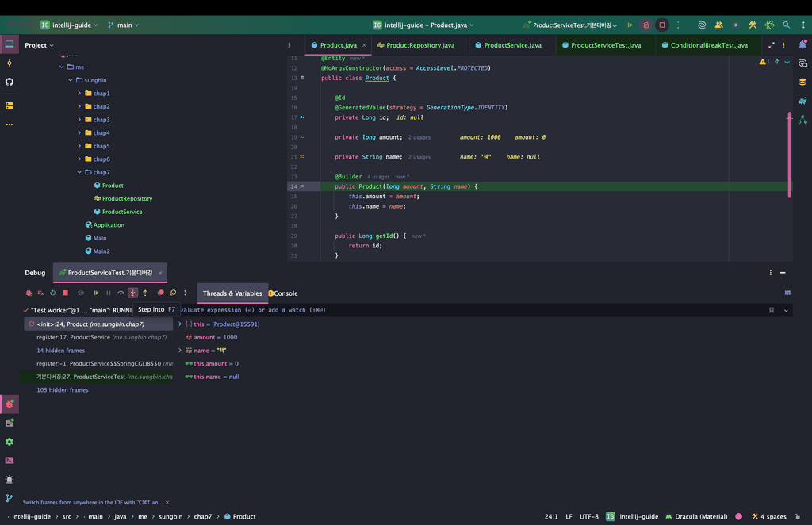This screenshot has height=525, width=812.
Task: Click the '14 hidden frames' link
Action: pos(60,351)
